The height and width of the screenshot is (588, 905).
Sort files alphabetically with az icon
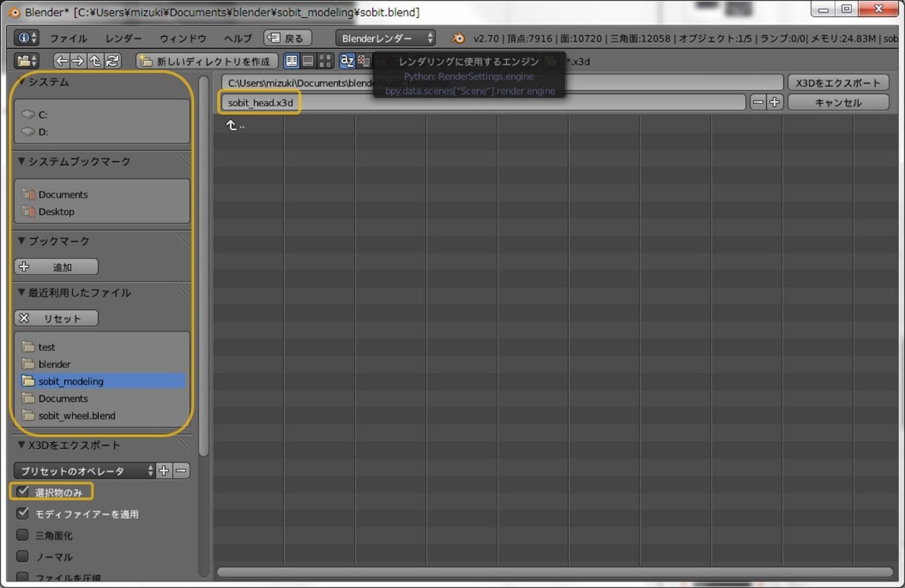(347, 61)
